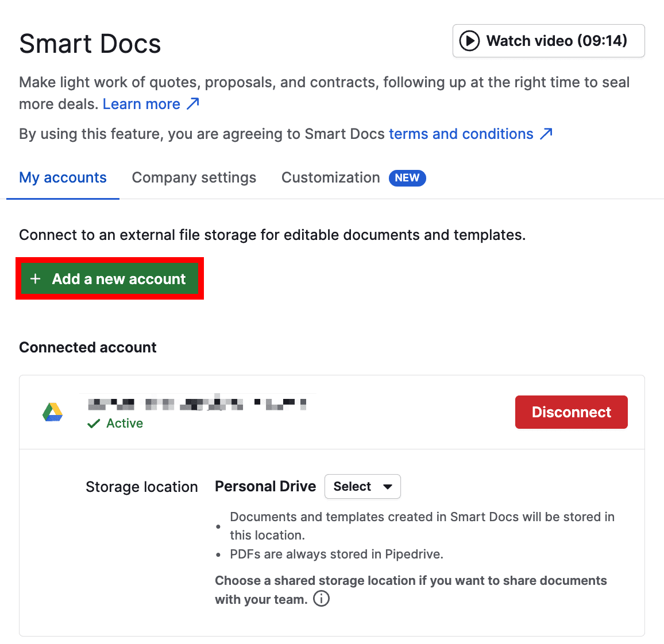Select the My accounts tab
This screenshot has height=644, width=664.
(x=63, y=177)
